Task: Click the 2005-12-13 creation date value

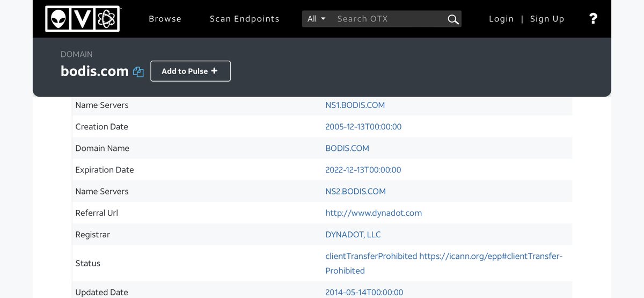Action: (363, 127)
